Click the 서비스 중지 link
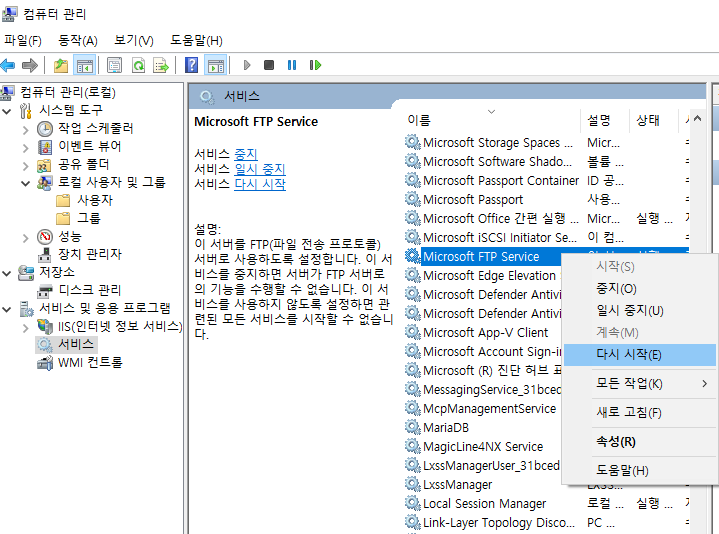The image size is (719, 534). [246, 154]
